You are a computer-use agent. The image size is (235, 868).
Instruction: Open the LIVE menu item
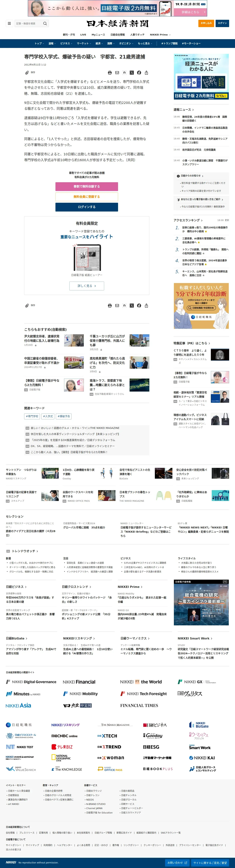(83, 35)
